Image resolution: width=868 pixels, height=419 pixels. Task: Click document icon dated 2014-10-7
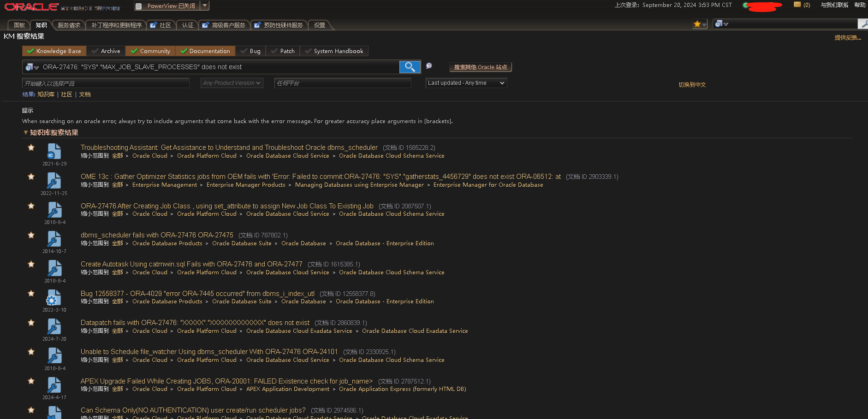pyautogui.click(x=54, y=239)
